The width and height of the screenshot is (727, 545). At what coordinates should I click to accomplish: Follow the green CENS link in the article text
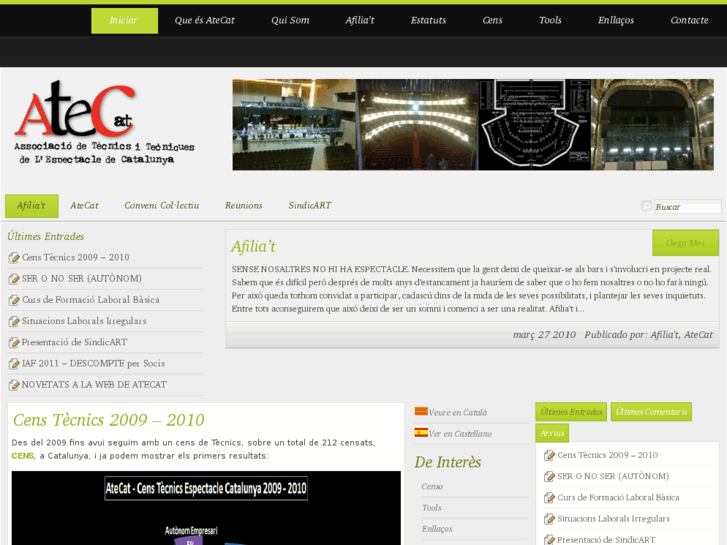click(23, 456)
